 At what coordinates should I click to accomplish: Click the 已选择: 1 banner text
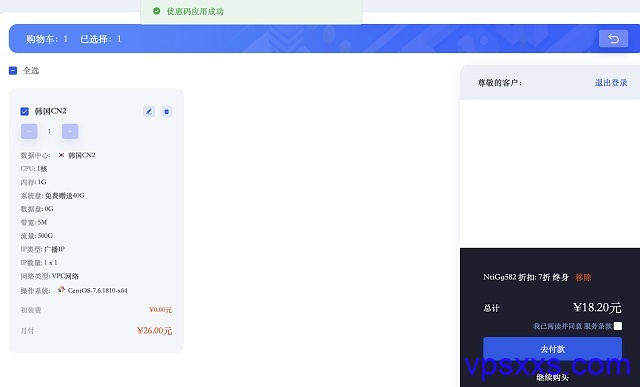[101, 39]
